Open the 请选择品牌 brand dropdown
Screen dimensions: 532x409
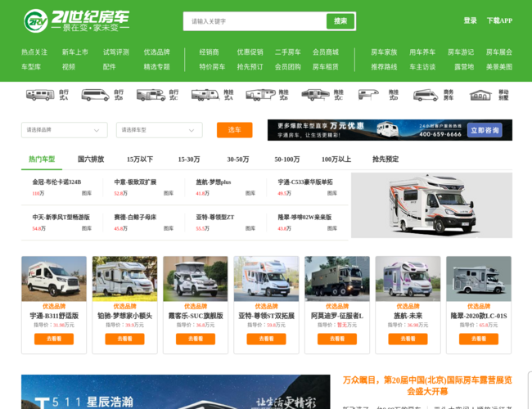[65, 130]
